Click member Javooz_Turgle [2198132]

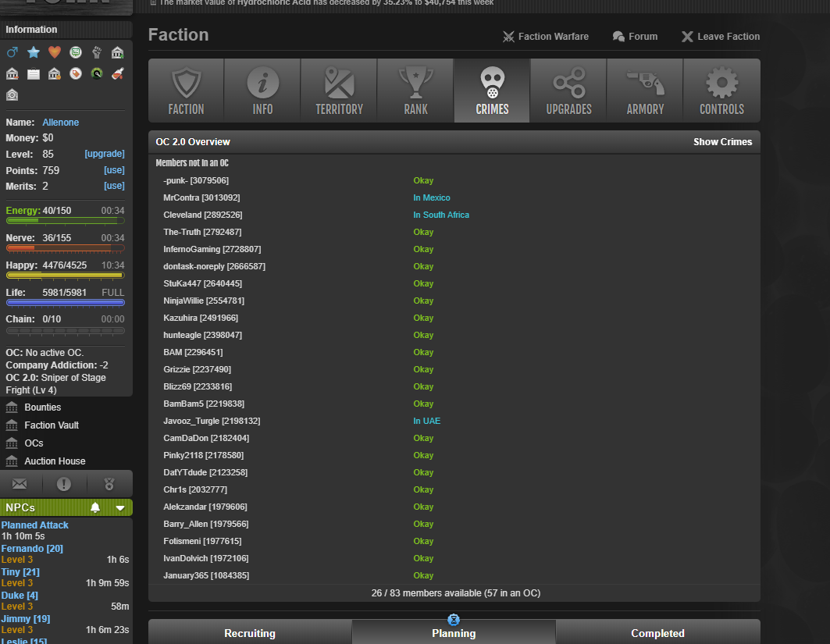(x=212, y=421)
